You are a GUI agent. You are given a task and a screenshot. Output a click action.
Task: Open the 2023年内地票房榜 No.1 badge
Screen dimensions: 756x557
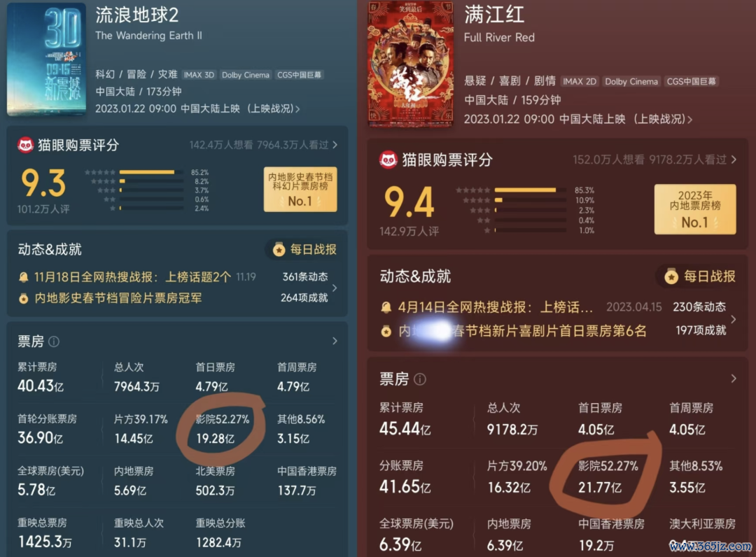[x=695, y=209]
